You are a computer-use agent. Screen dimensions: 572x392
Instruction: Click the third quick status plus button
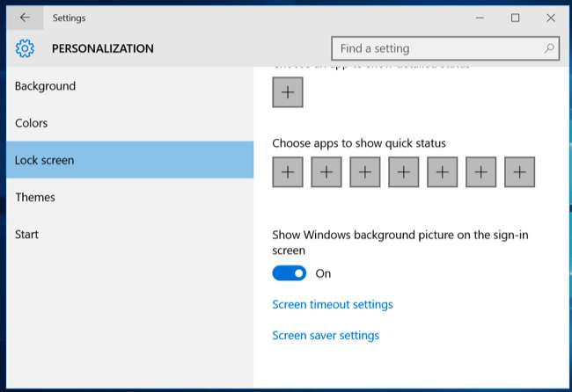tap(365, 172)
